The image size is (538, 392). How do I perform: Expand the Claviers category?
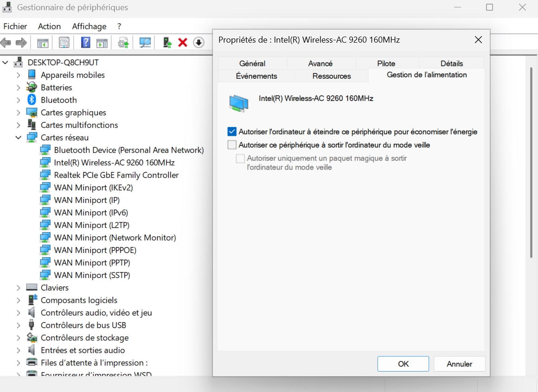click(19, 288)
